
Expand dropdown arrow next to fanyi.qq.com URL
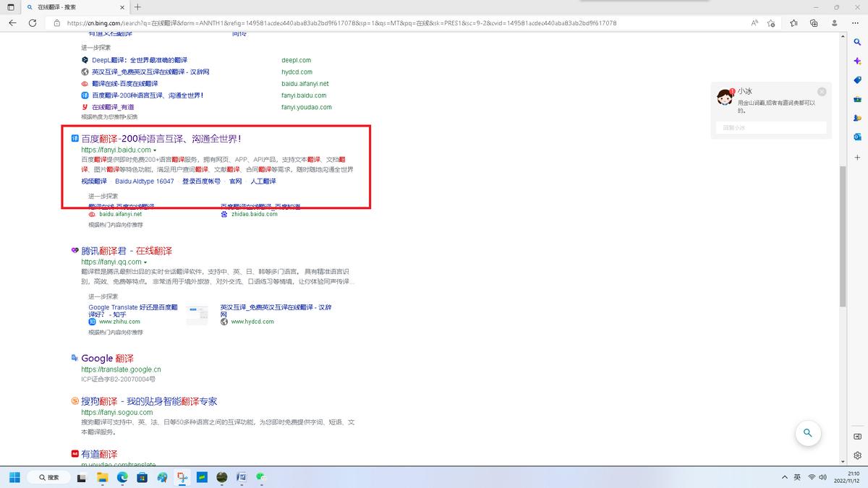[145, 262]
